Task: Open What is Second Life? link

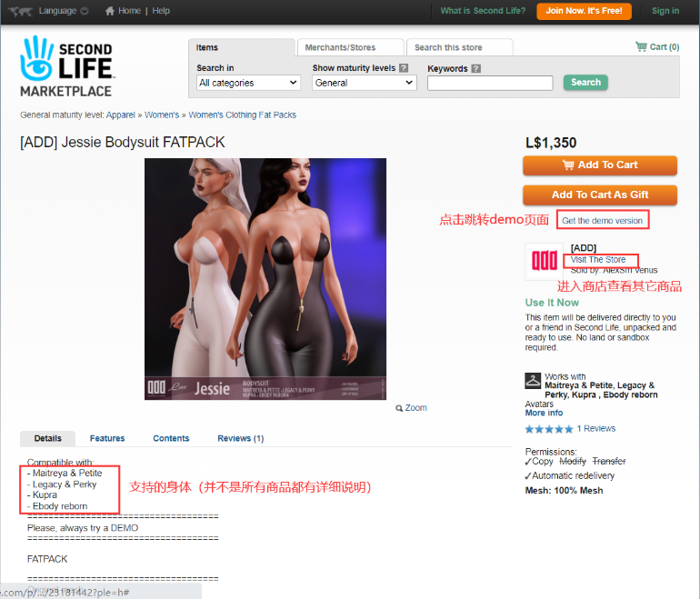Action: click(x=483, y=11)
